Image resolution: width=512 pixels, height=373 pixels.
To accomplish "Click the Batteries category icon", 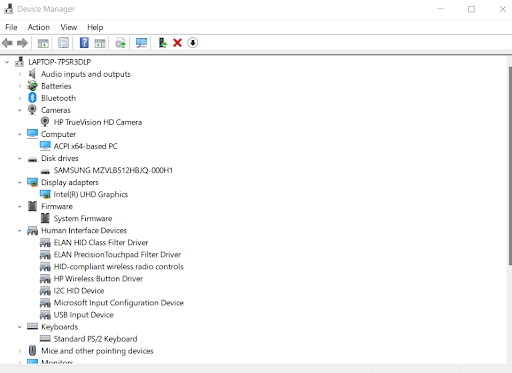I will [32, 86].
